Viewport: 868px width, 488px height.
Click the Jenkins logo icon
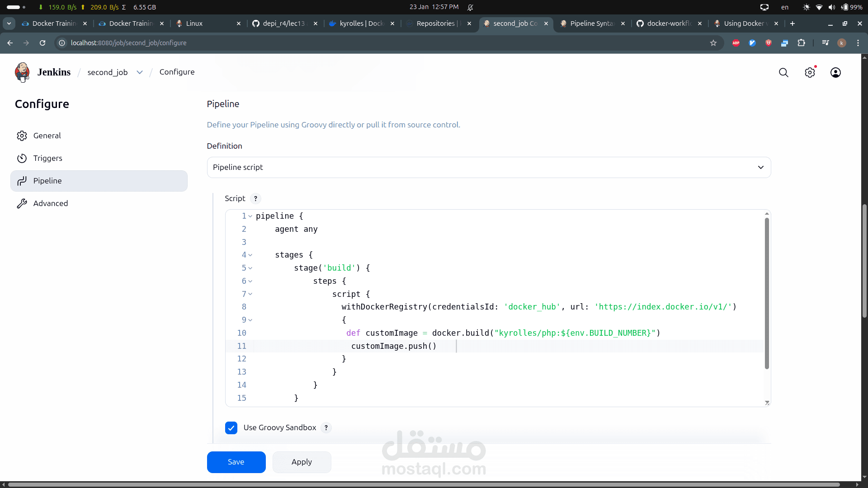(x=22, y=72)
